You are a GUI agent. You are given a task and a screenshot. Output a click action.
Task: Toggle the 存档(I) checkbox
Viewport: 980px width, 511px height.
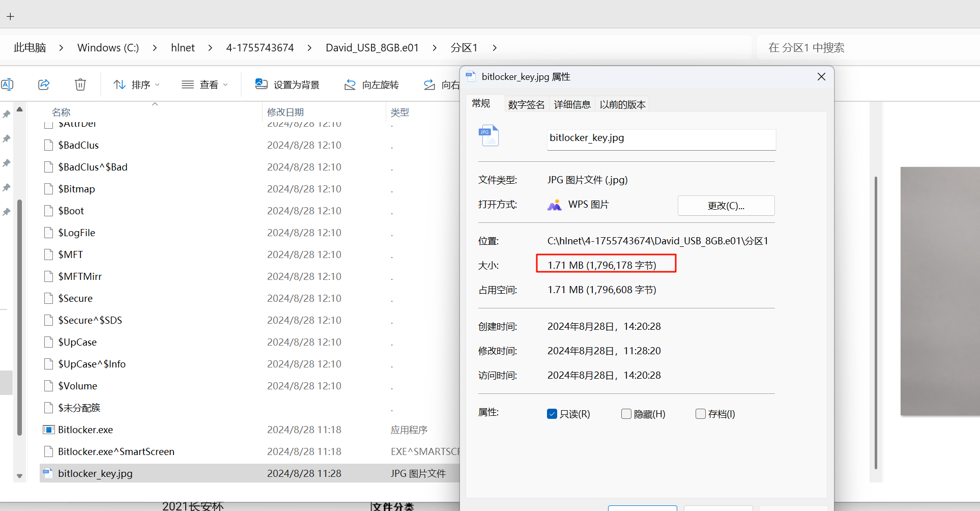click(x=701, y=414)
